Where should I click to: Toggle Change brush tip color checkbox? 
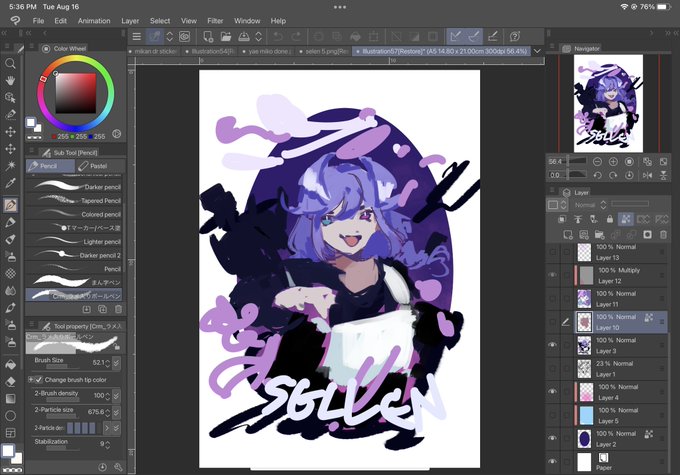[39, 380]
